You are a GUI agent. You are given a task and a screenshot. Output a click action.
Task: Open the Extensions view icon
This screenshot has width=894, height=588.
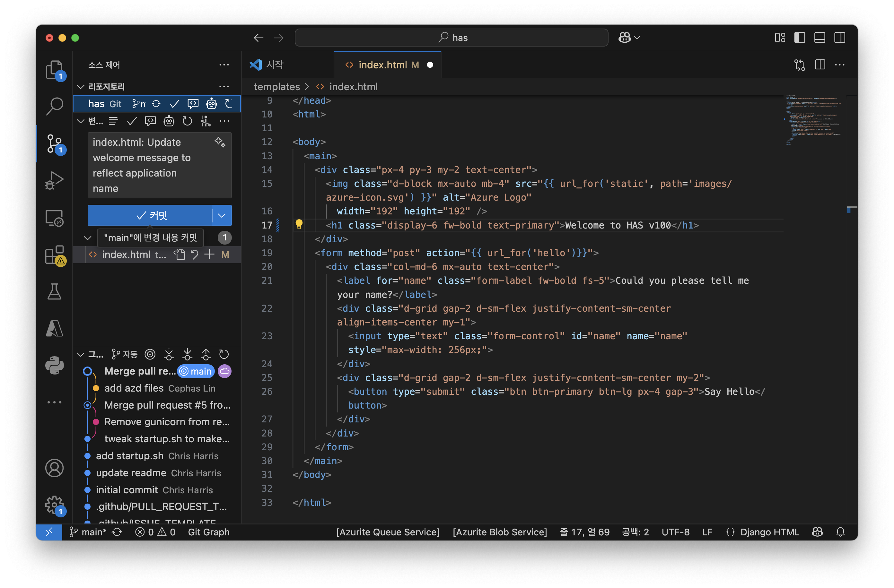54,255
